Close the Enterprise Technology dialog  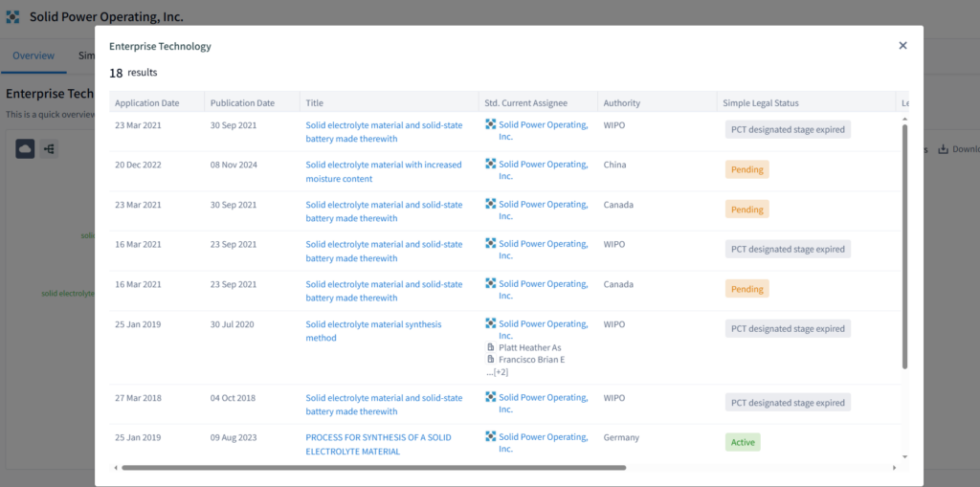click(x=902, y=46)
